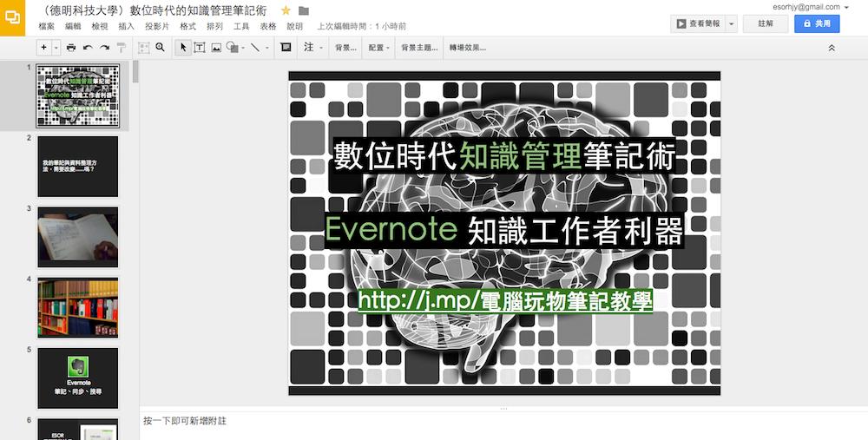The width and height of the screenshot is (868, 440).
Task: Click the Redo arrow
Action: (104, 48)
